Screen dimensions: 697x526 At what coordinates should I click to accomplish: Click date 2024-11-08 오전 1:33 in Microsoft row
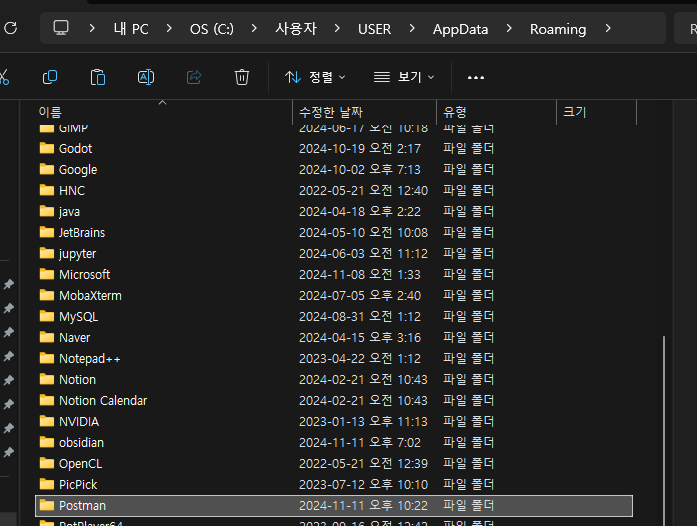[x=360, y=275]
